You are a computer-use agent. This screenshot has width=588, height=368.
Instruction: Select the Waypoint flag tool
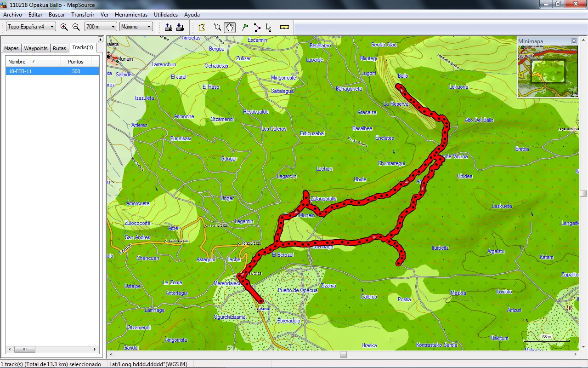pos(245,27)
